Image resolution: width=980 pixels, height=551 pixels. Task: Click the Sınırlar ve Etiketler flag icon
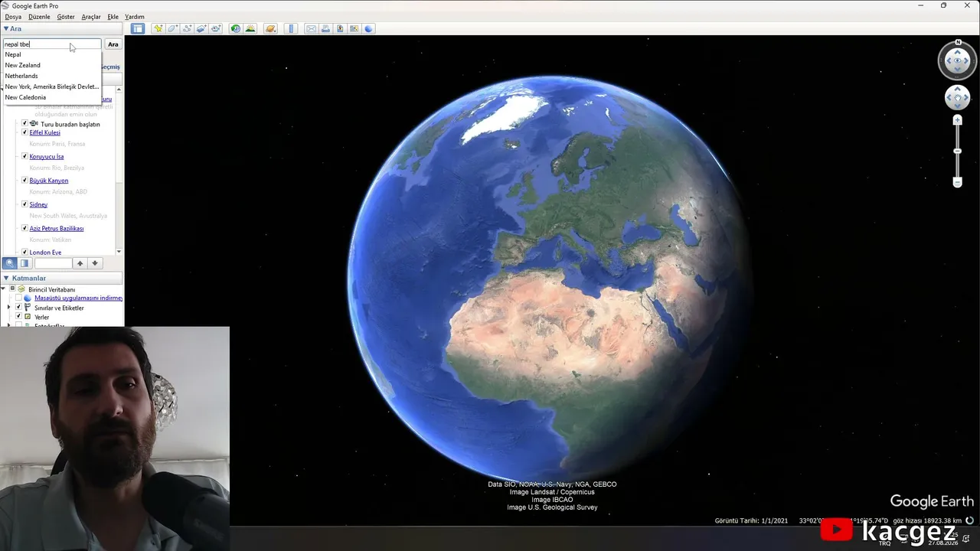pos(28,308)
